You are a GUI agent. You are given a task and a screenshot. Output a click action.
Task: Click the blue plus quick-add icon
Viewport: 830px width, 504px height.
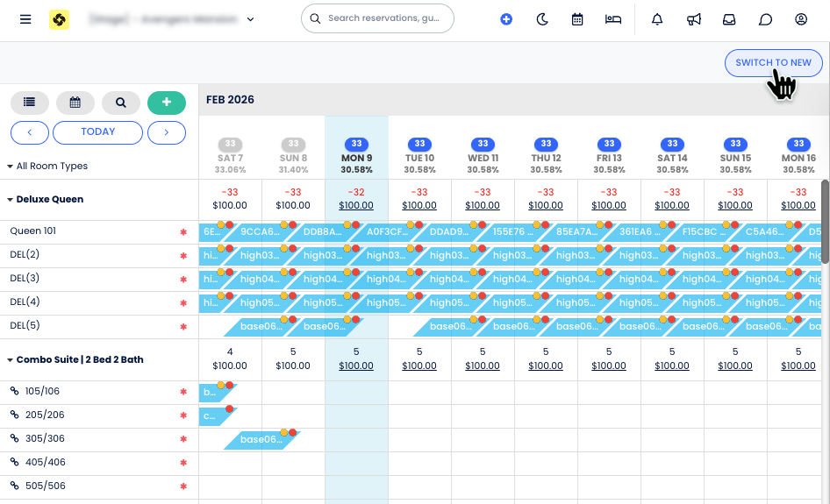506,19
